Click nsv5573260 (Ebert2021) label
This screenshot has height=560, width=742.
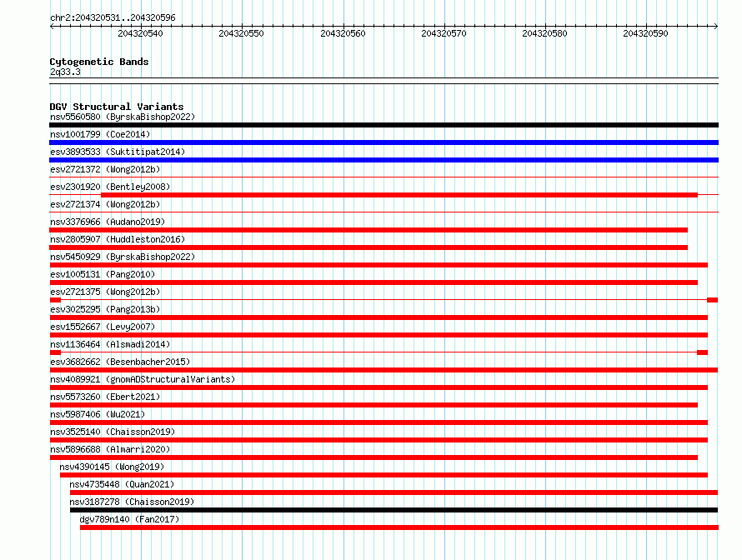(x=105, y=397)
